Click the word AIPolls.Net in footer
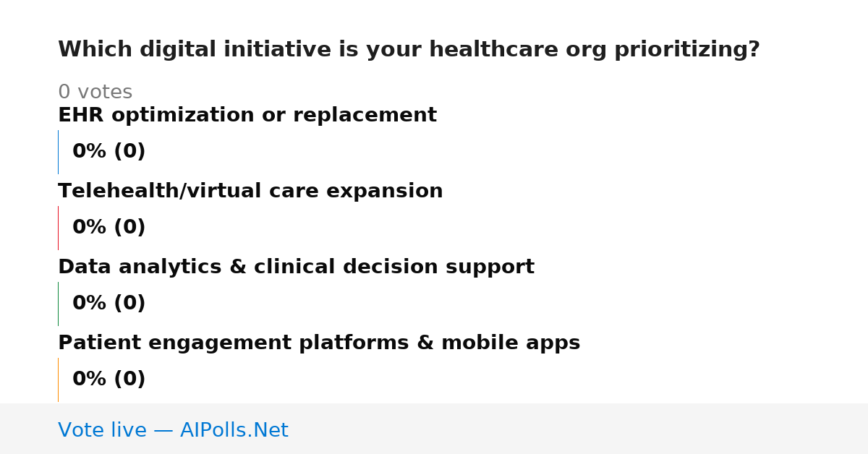 [x=234, y=430]
